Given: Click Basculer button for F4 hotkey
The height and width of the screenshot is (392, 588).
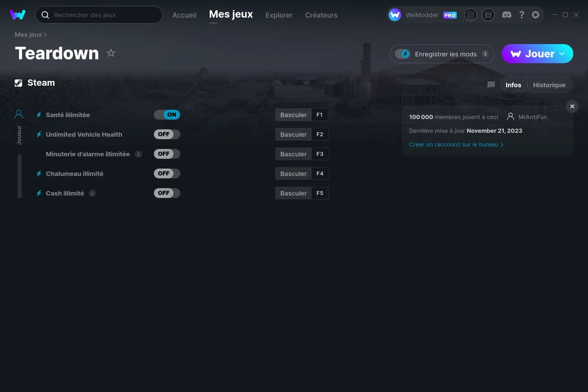Looking at the screenshot, I should click(x=294, y=173).
